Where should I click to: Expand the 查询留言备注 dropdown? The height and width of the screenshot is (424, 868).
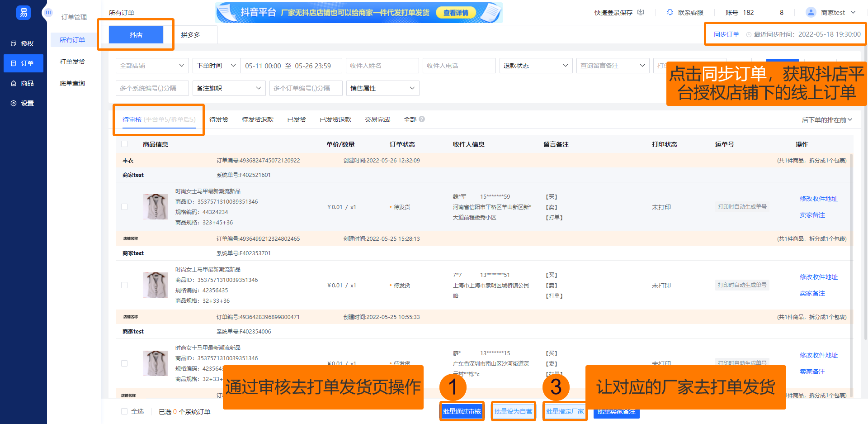pos(613,66)
